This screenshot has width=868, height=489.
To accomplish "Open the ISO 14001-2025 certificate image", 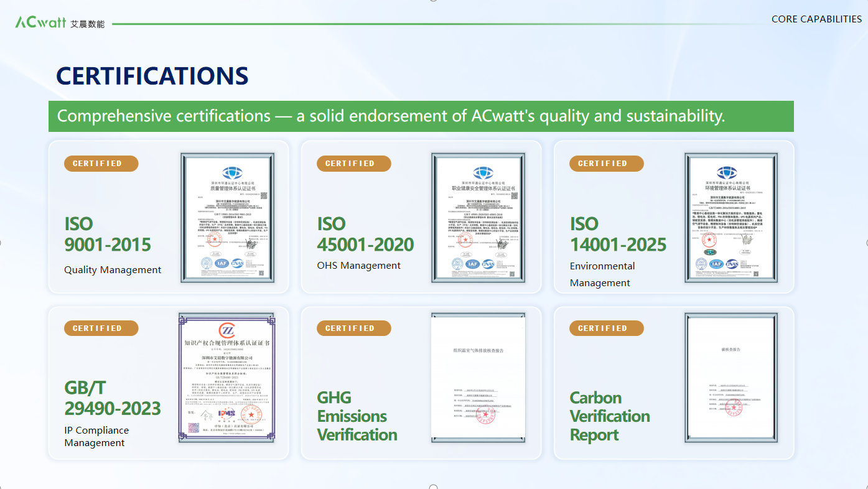I will point(730,218).
